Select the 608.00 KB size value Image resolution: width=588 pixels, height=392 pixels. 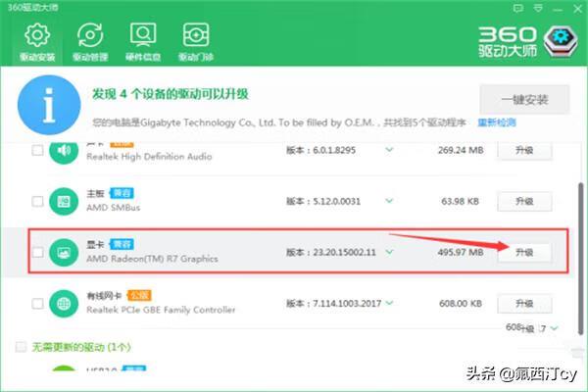pyautogui.click(x=461, y=304)
